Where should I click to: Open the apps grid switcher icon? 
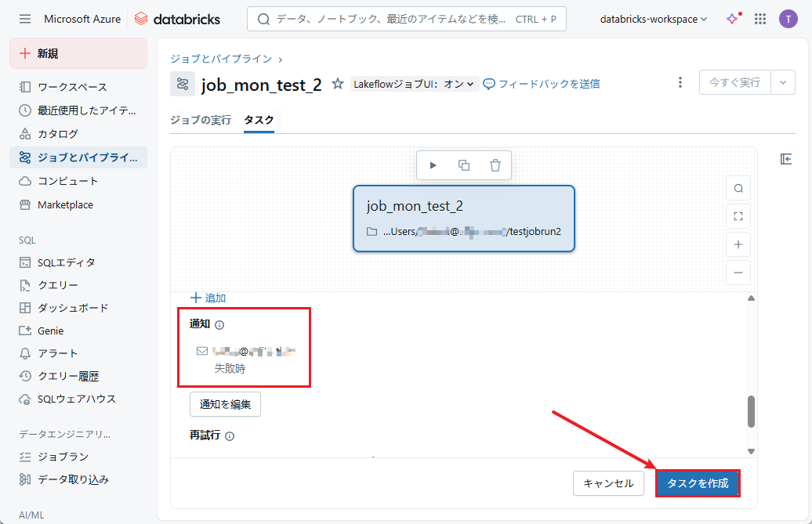tap(759, 19)
